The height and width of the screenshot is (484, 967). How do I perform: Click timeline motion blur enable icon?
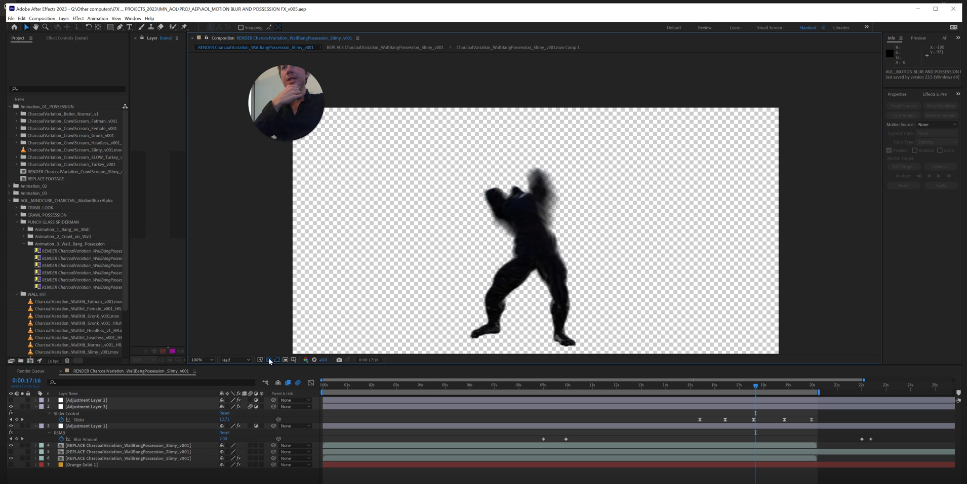coord(298,383)
